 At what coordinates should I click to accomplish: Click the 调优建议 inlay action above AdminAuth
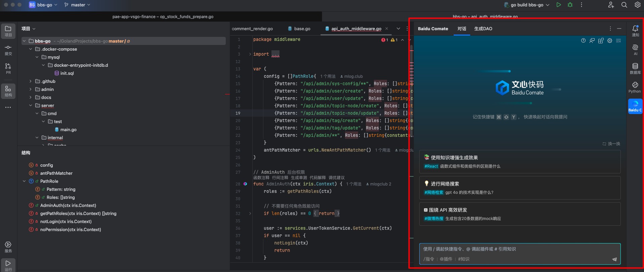coord(337,177)
